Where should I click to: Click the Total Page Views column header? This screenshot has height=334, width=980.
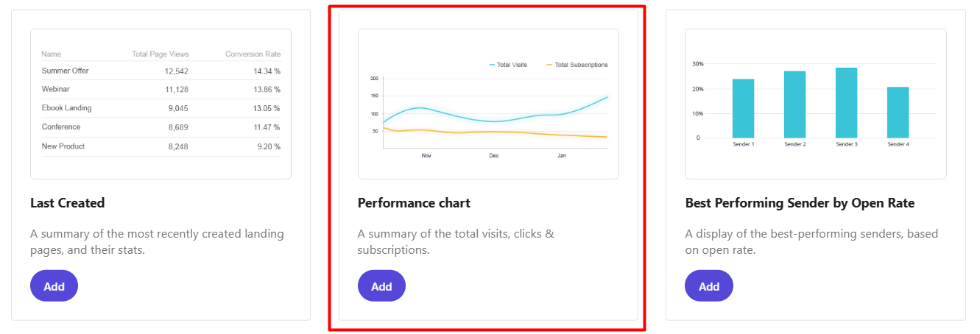[161, 54]
